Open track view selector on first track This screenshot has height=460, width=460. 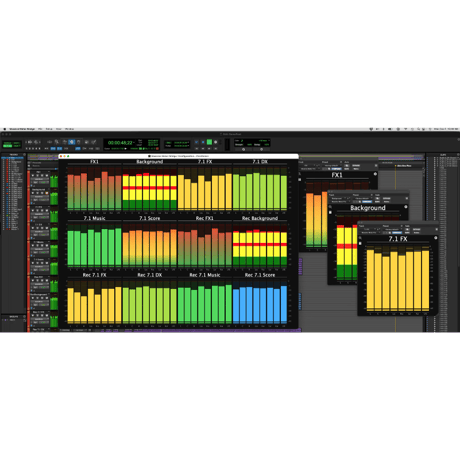[39, 179]
